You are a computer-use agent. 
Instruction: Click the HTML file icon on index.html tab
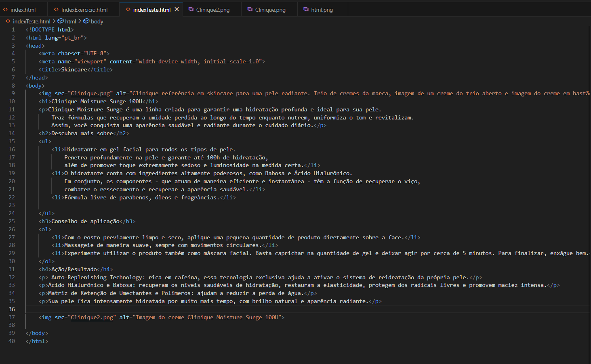tap(5, 10)
